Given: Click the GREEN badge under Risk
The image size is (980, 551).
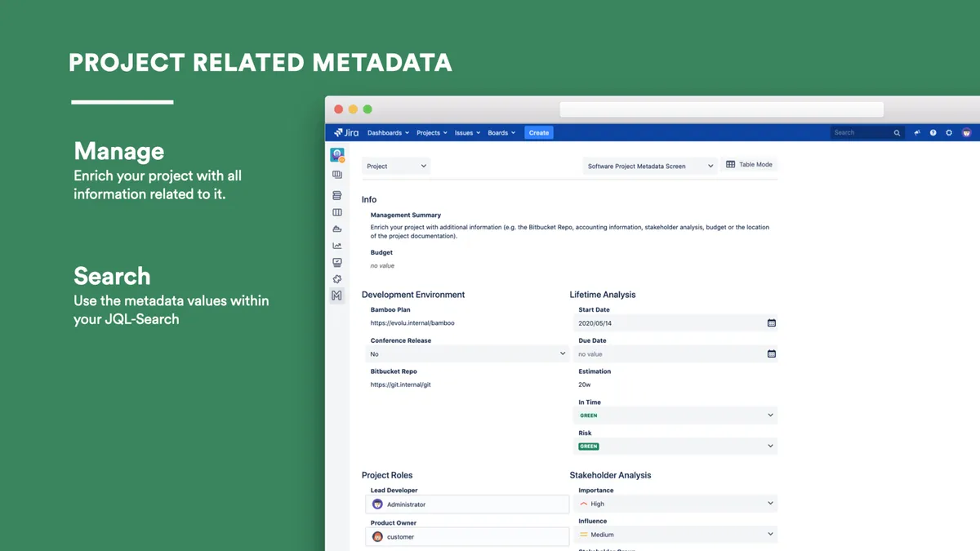Looking at the screenshot, I should [589, 447].
